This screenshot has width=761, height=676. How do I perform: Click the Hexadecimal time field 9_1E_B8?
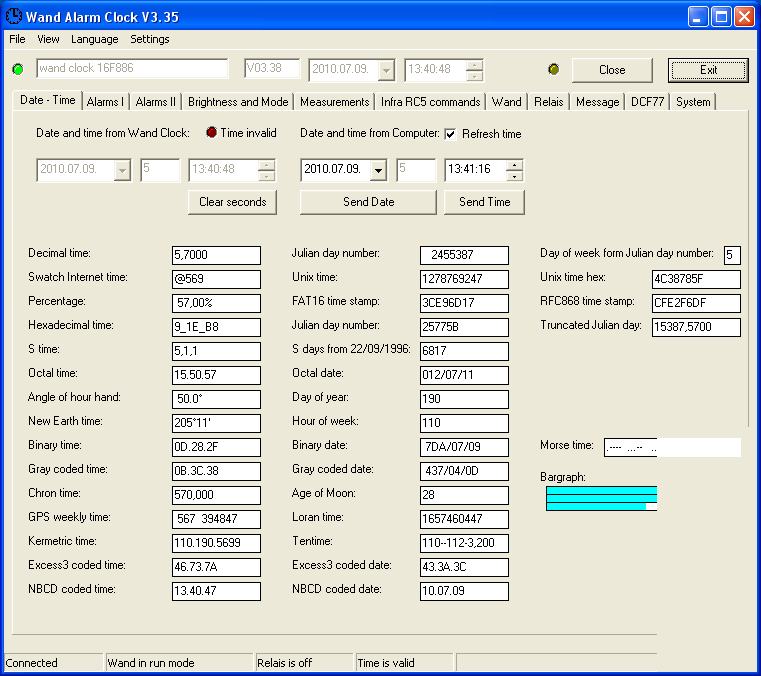[x=216, y=327]
